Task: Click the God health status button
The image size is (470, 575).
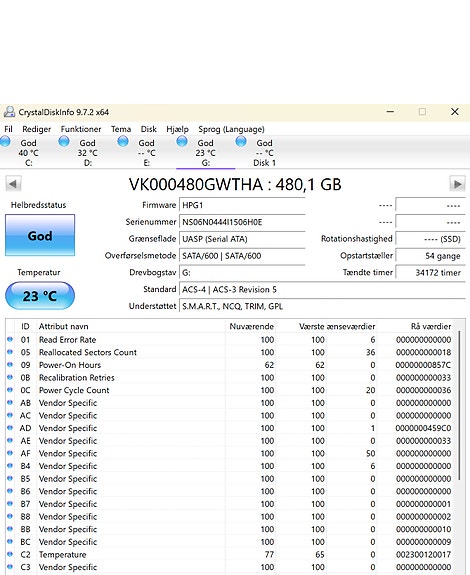Action: pos(40,235)
